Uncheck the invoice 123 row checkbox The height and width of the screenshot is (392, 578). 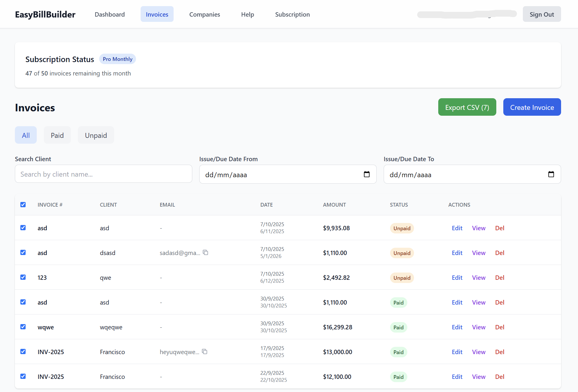(23, 277)
